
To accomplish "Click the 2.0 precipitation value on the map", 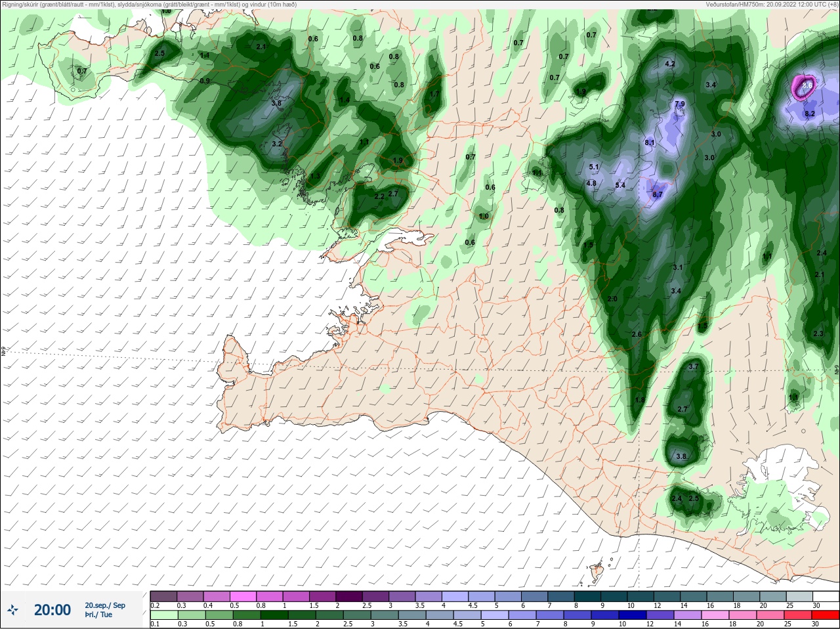I will [613, 299].
